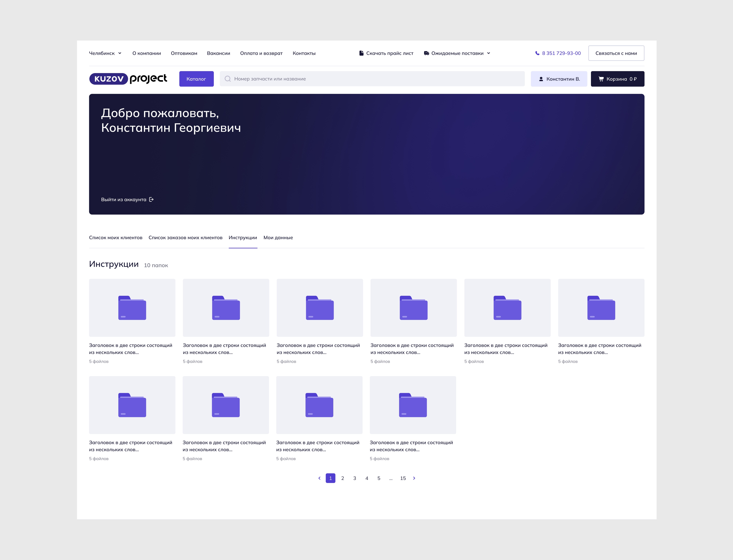Select page 1 in pagination

pos(331,478)
